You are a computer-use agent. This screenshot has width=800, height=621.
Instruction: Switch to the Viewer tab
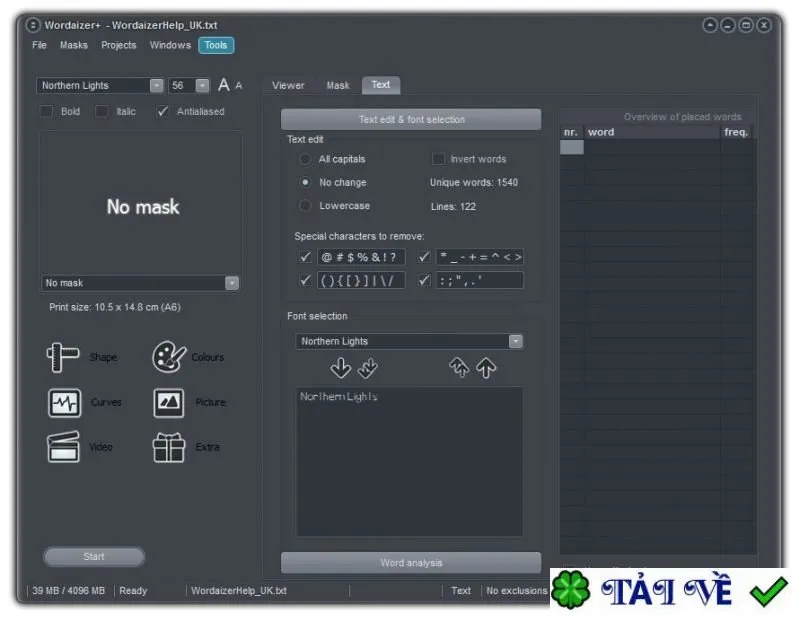[x=288, y=85]
